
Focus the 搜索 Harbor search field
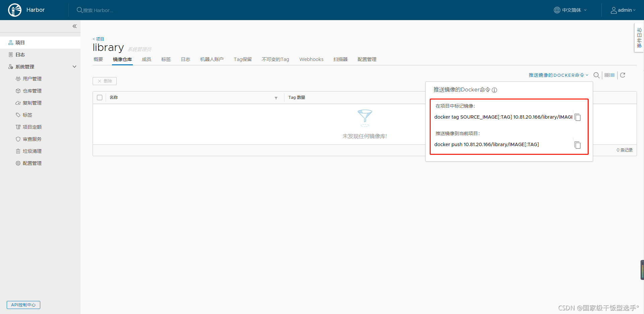point(98,10)
